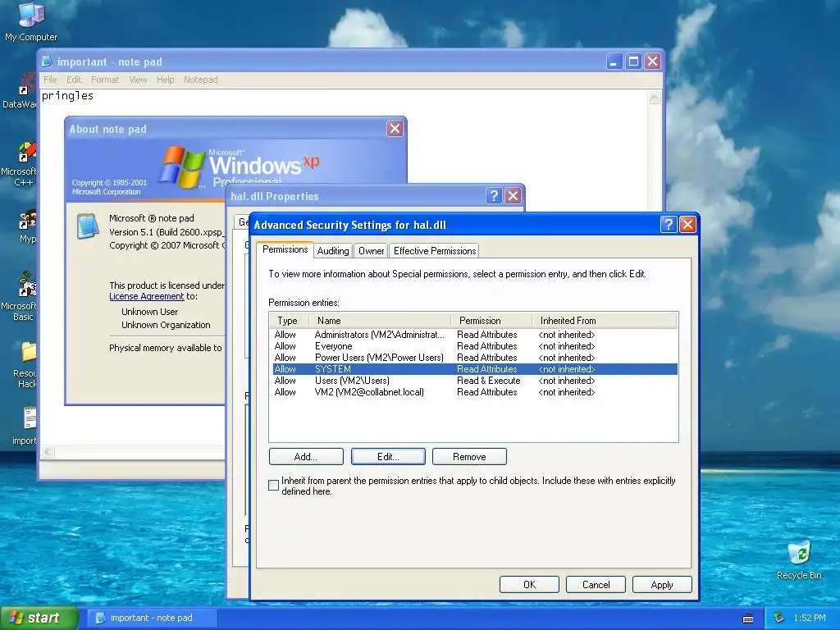
Task: Select the SYSTEM permission entry
Action: [x=473, y=369]
